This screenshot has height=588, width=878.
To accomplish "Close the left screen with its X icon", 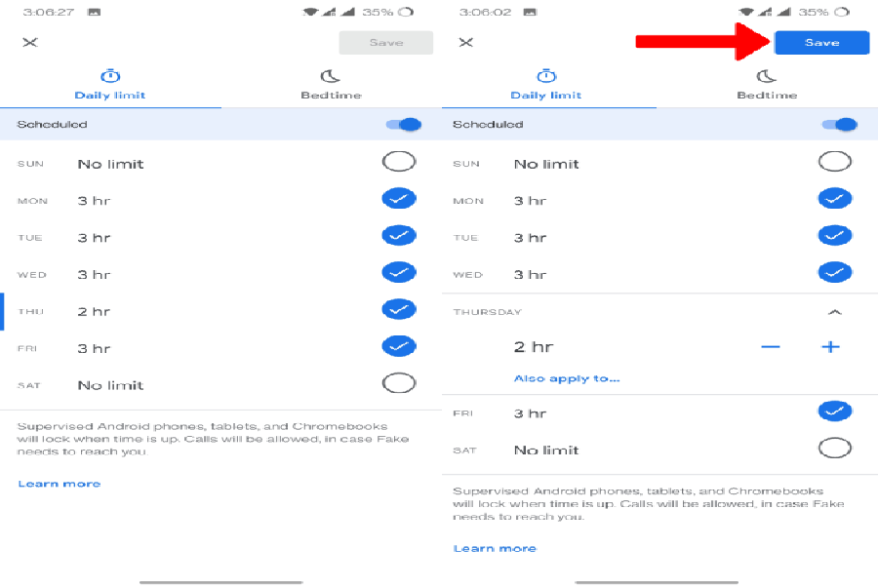I will click(x=30, y=43).
